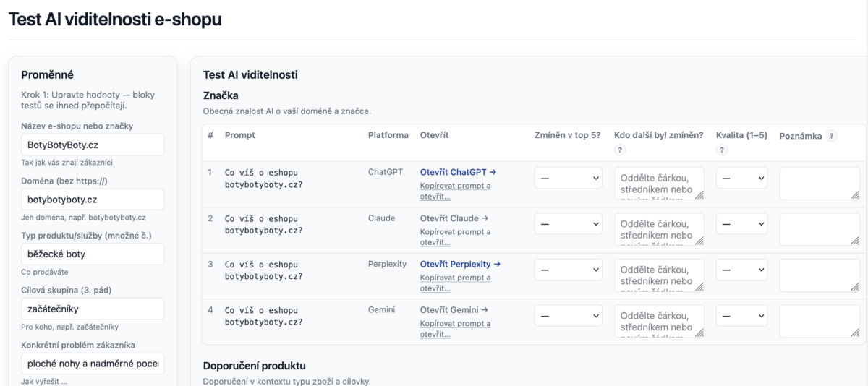This screenshot has width=868, height=386.
Task: Click the Claude platform cell
Action: tap(382, 218)
